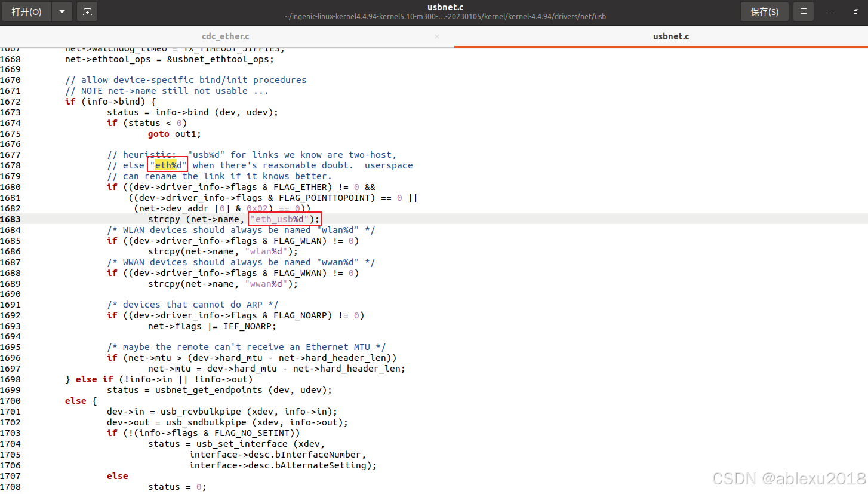Click comment '/* devices that cannot do ARP */'

(192, 305)
